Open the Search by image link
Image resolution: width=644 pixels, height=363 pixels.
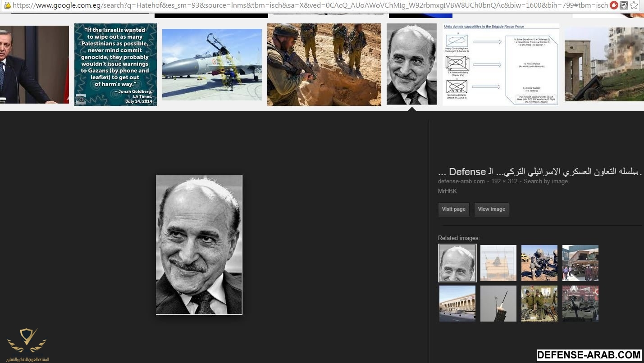[545, 181]
